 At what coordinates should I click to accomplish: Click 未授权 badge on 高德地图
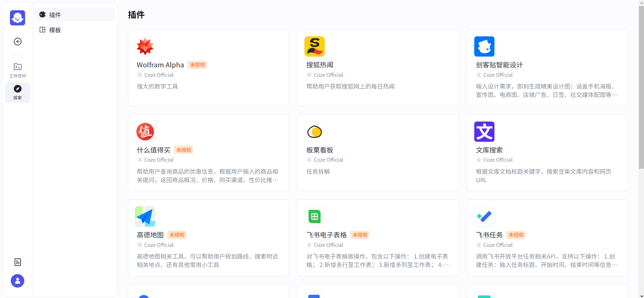(x=177, y=235)
